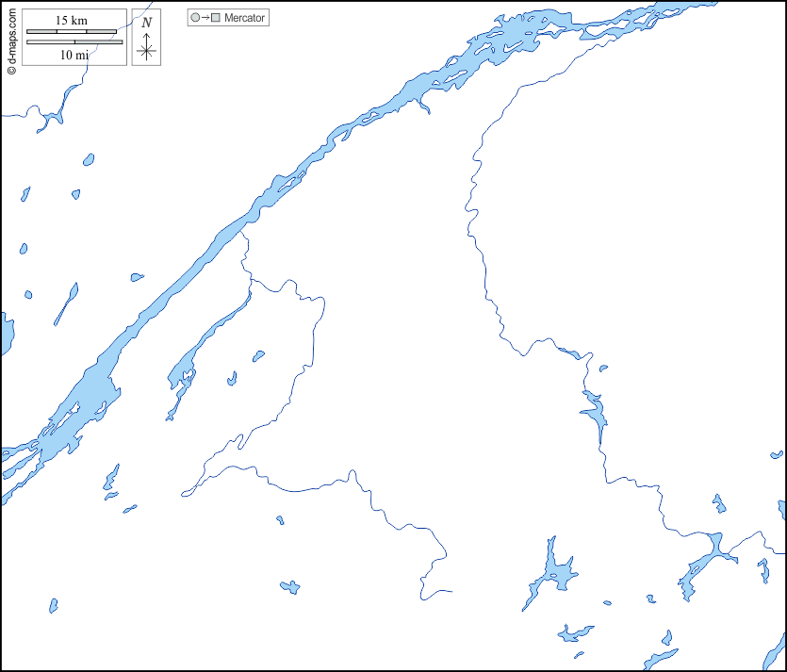
Task: Click the mile scale bar
Action: (x=74, y=42)
